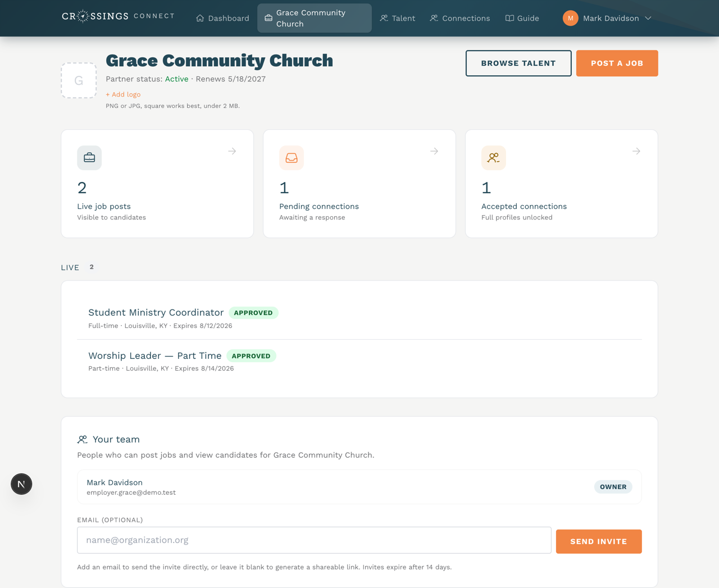Viewport: 719px width, 588px height.
Task: Click the 'Full profiles unlocked' subtitle
Action: pyautogui.click(x=517, y=217)
